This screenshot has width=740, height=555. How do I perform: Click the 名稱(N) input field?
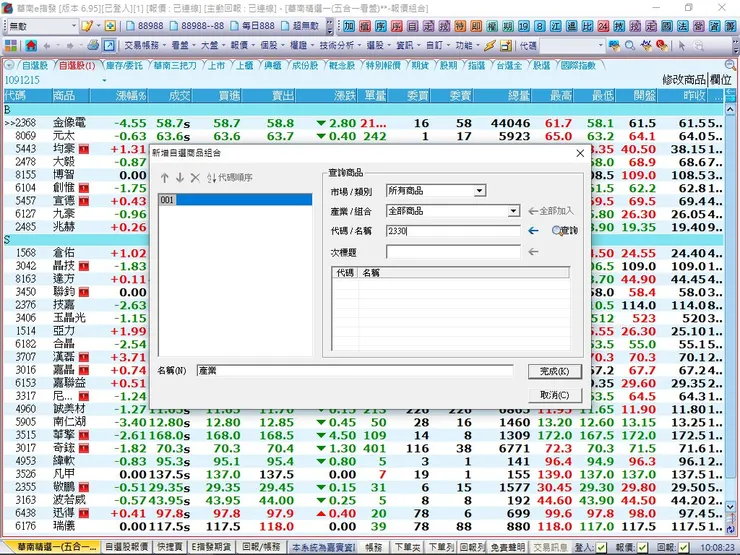click(355, 371)
